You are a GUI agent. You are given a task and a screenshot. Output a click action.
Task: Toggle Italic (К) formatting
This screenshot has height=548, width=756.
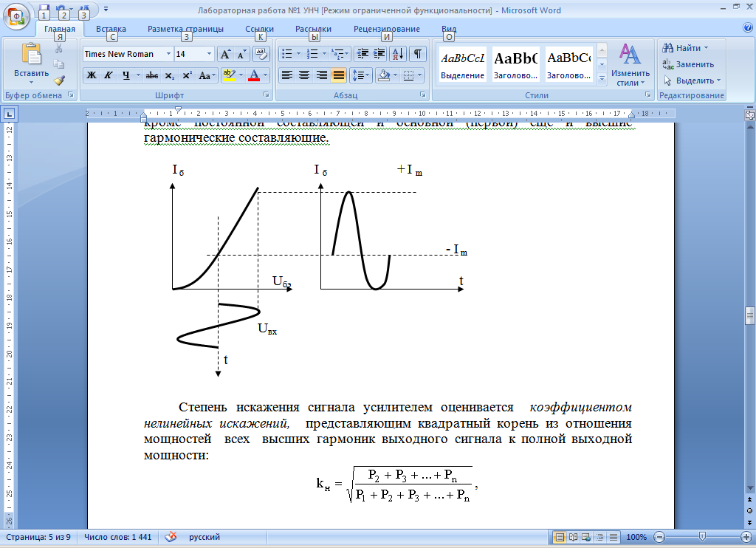click(109, 75)
